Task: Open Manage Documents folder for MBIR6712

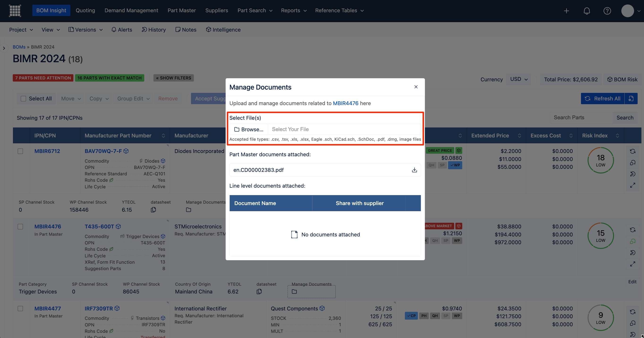Action: [x=188, y=210]
